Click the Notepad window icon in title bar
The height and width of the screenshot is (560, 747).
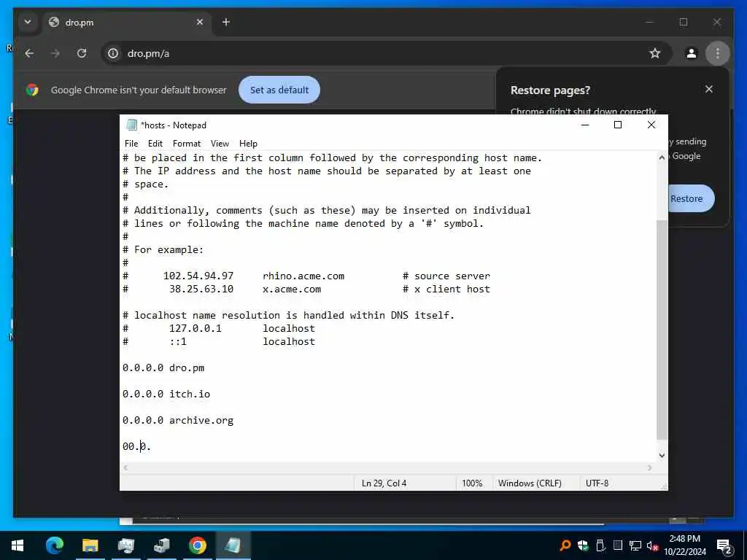point(131,125)
